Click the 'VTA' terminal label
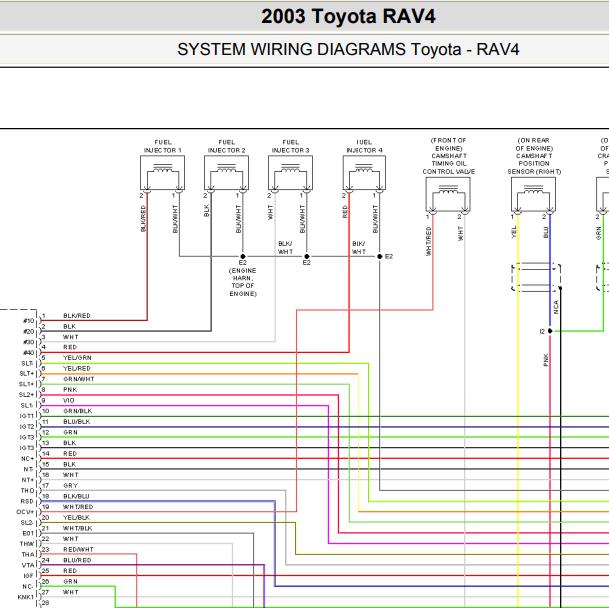 point(28,565)
